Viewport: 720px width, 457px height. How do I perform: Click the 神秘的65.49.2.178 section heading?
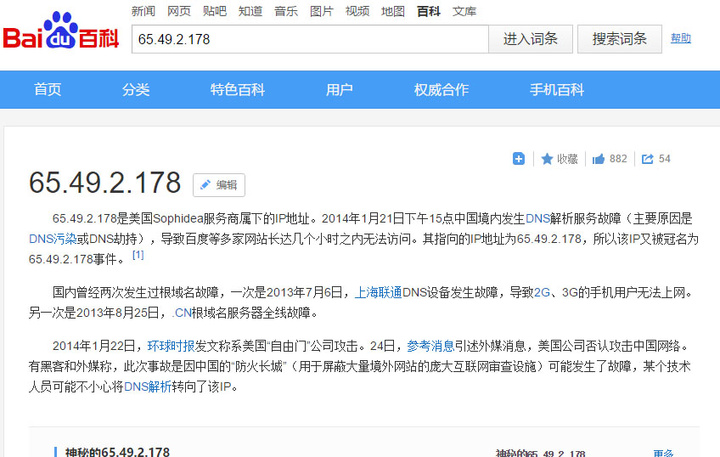pyautogui.click(x=118, y=452)
